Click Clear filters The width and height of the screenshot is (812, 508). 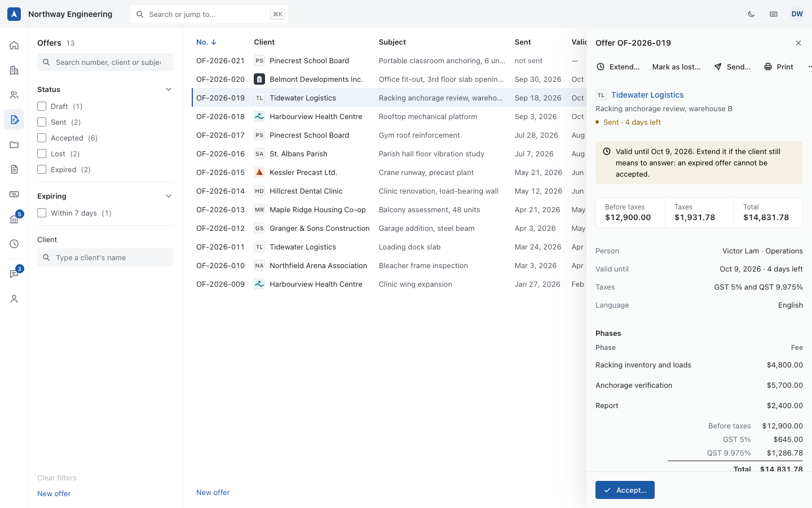[x=57, y=478]
